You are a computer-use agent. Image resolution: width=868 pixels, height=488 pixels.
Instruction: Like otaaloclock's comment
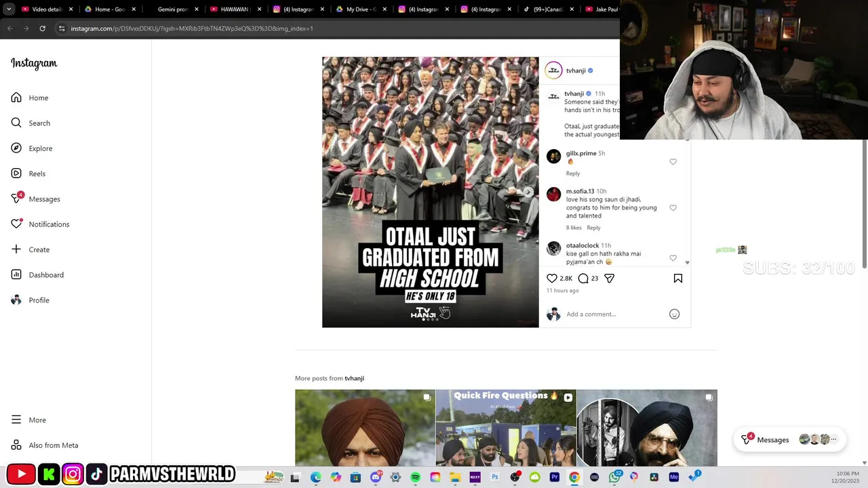tap(673, 258)
